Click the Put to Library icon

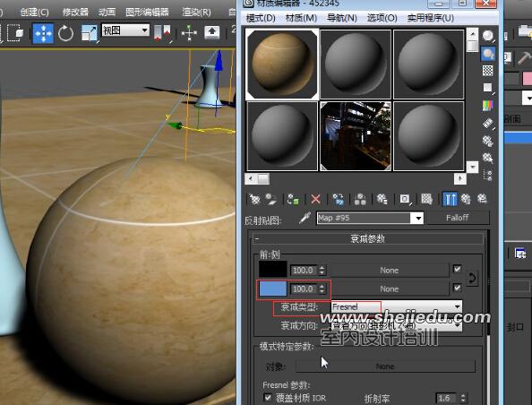click(x=382, y=199)
